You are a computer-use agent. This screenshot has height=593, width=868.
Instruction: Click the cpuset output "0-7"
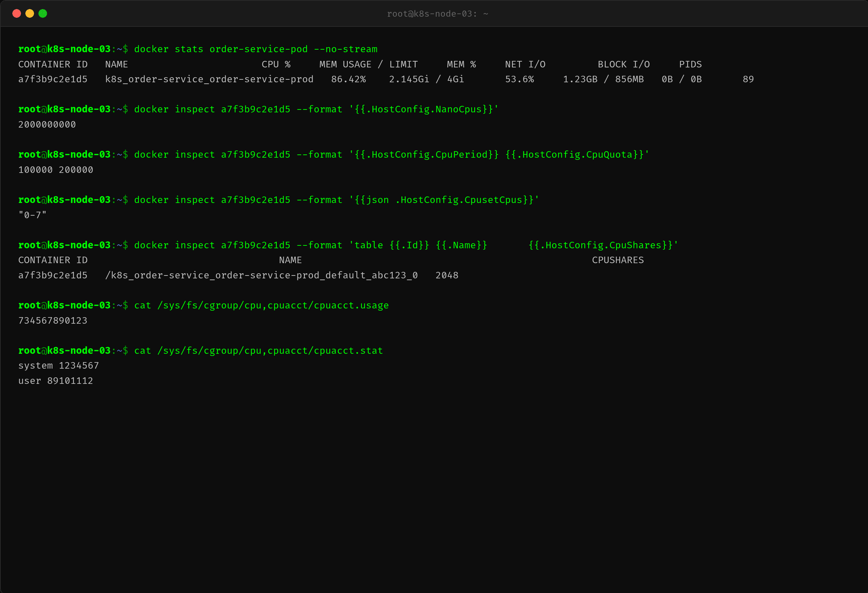click(x=33, y=215)
